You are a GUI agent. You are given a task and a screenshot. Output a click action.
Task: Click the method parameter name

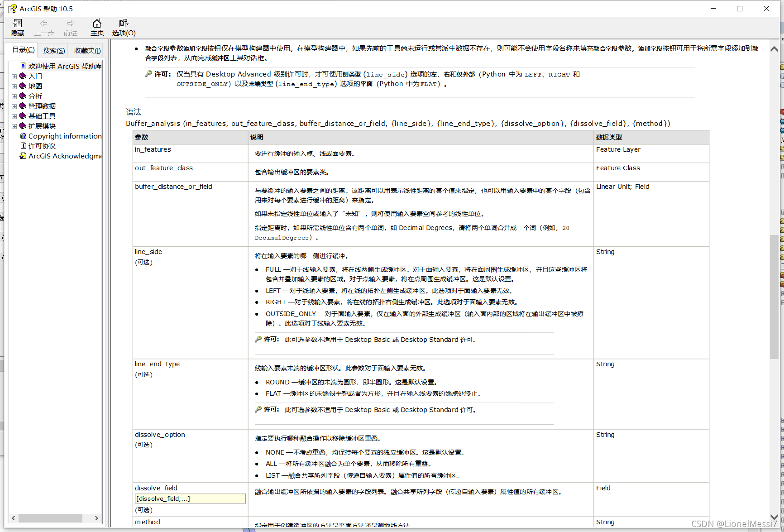(148, 522)
